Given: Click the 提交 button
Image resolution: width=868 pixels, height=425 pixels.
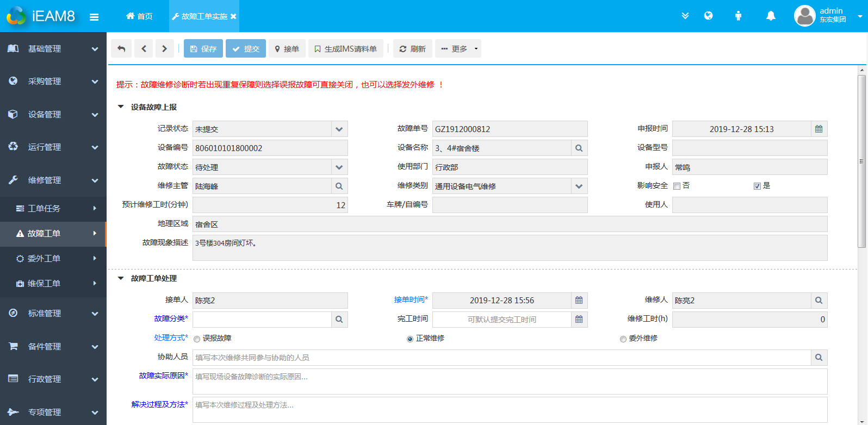Looking at the screenshot, I should click(246, 49).
